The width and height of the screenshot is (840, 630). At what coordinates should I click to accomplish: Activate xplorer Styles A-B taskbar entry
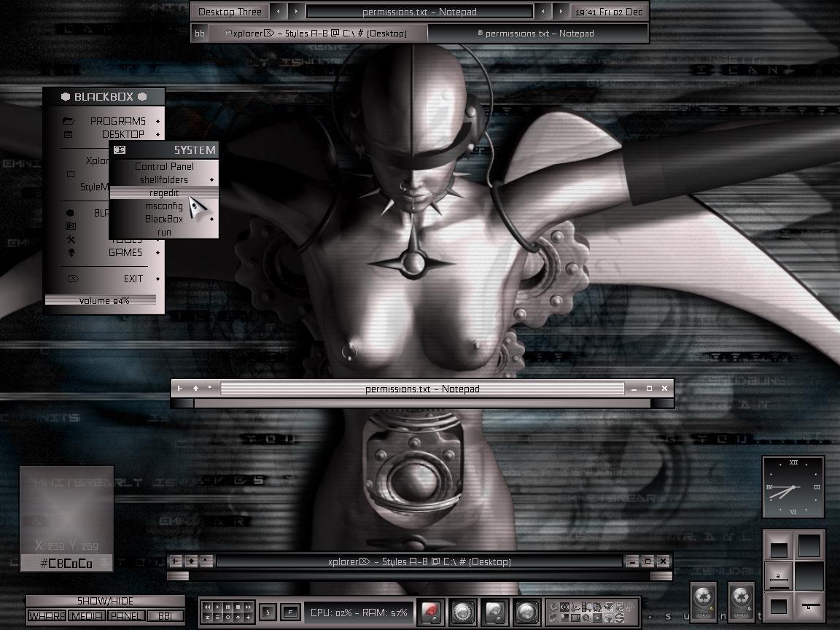(x=318, y=34)
